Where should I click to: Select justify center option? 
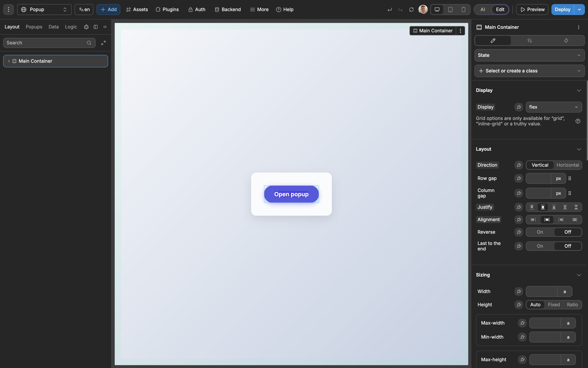point(543,207)
